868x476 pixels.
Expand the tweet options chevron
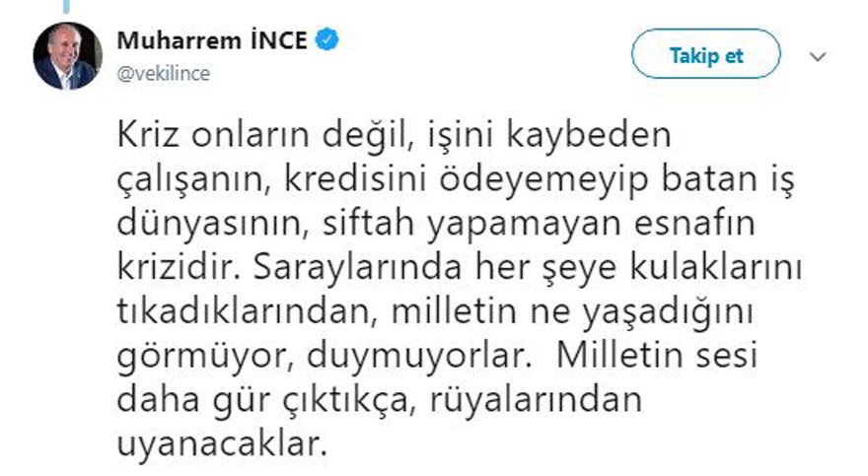(817, 56)
